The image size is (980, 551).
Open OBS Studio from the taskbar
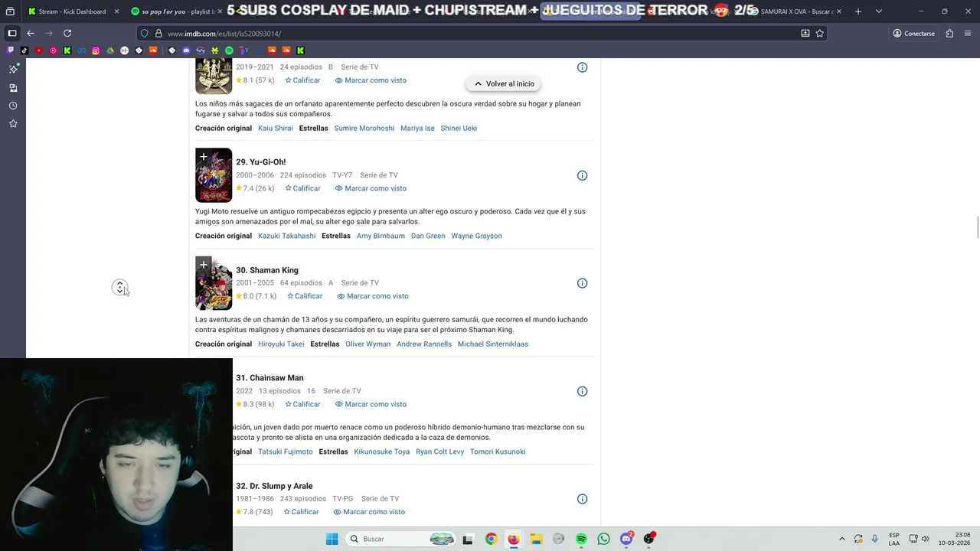[649, 539]
